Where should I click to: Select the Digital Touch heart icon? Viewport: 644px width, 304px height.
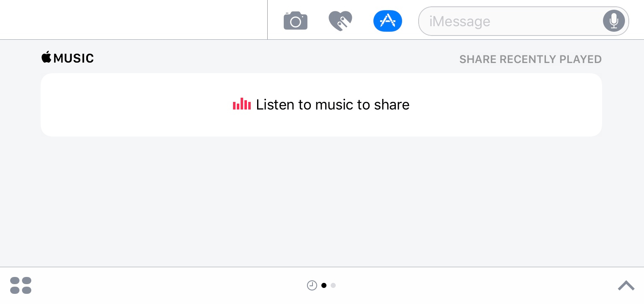pos(340,21)
